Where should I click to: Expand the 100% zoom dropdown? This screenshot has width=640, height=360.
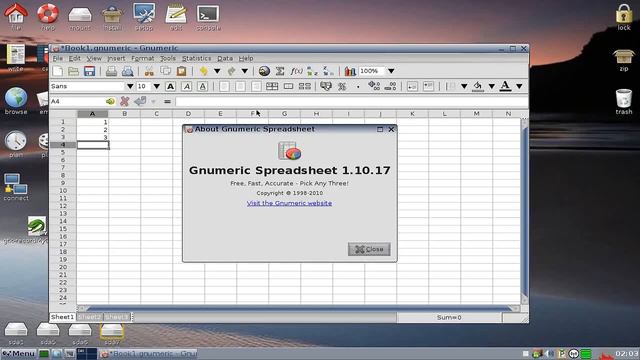tap(391, 71)
